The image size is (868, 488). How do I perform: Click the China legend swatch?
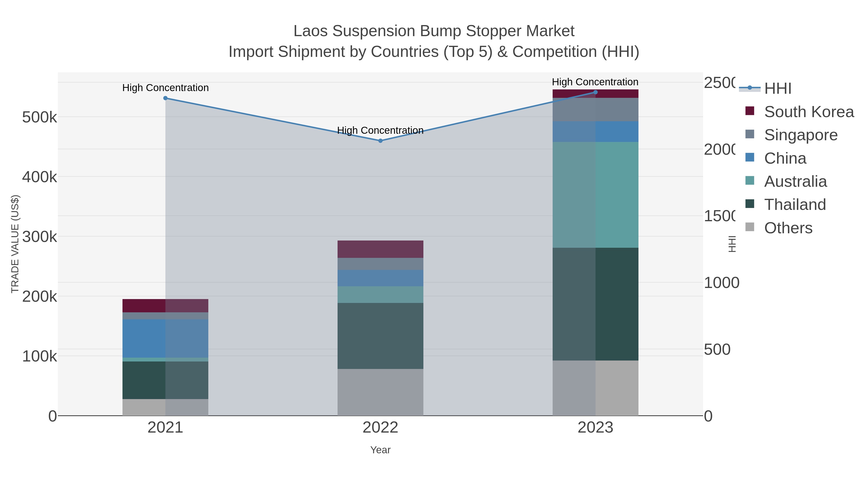[x=750, y=157]
